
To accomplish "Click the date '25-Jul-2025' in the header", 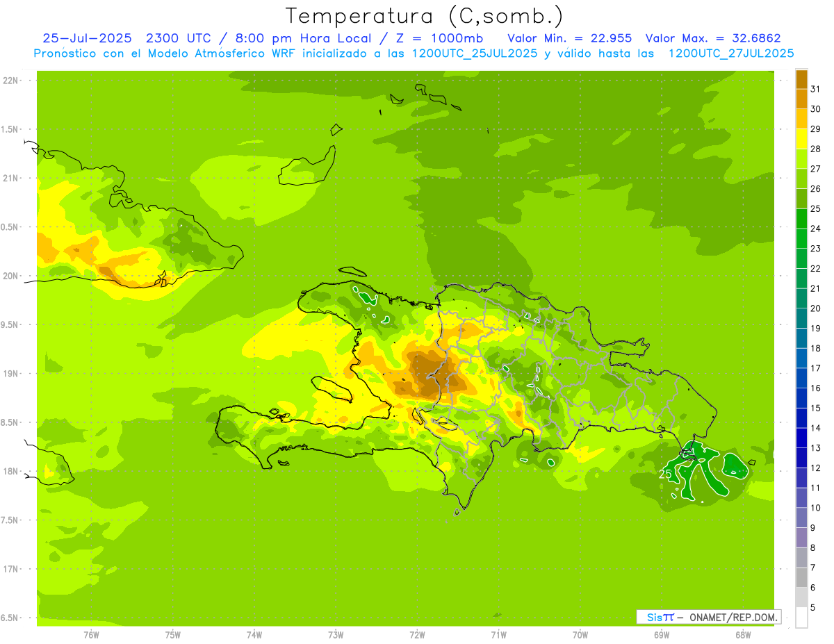I will 89,38.
